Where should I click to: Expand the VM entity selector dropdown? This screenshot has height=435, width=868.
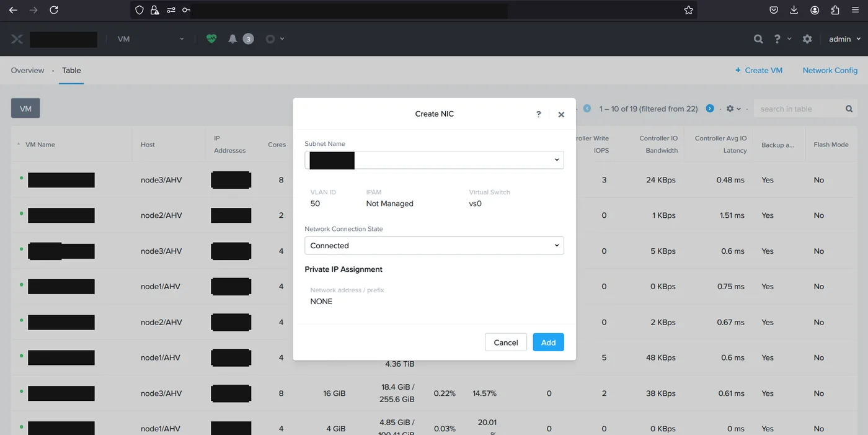(x=151, y=38)
